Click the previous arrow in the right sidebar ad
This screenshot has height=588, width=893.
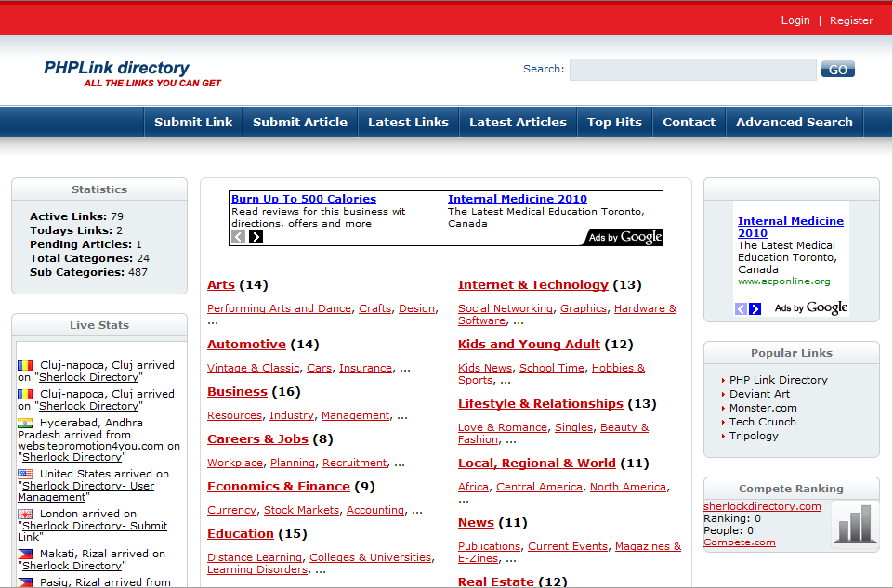741,308
